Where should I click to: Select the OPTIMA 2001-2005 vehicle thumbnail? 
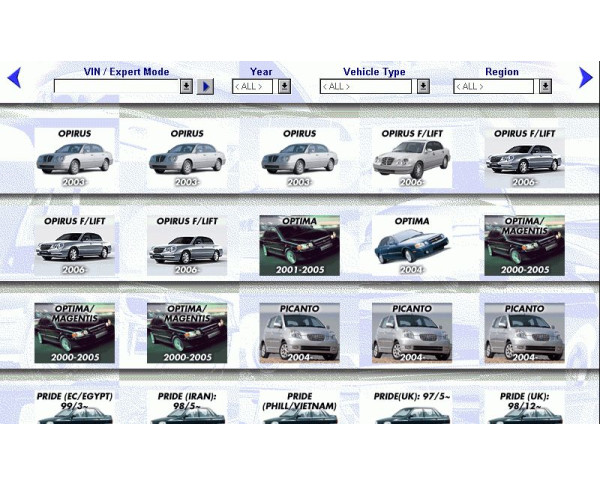[299, 245]
